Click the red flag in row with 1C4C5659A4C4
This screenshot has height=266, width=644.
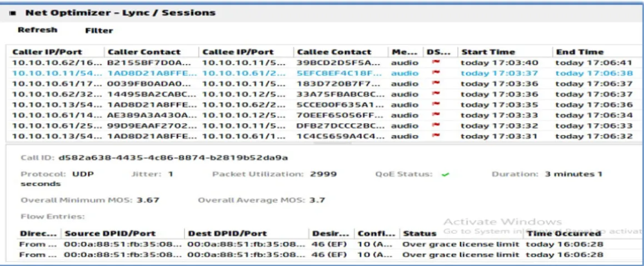pyautogui.click(x=437, y=136)
